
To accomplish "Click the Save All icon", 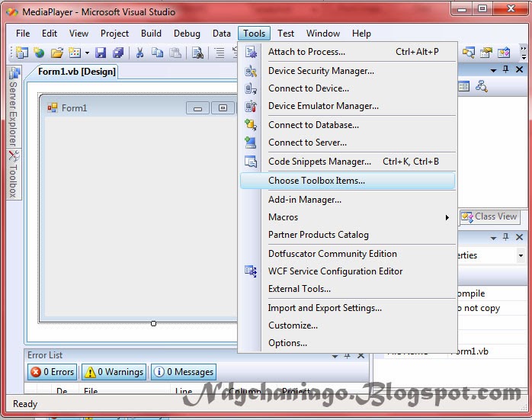I will coord(118,53).
